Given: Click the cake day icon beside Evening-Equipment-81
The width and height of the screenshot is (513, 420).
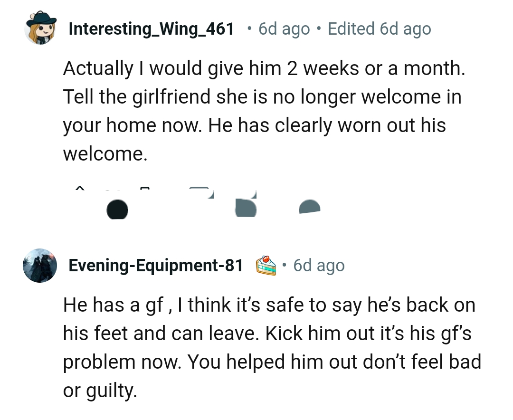Looking at the screenshot, I should coord(267,265).
